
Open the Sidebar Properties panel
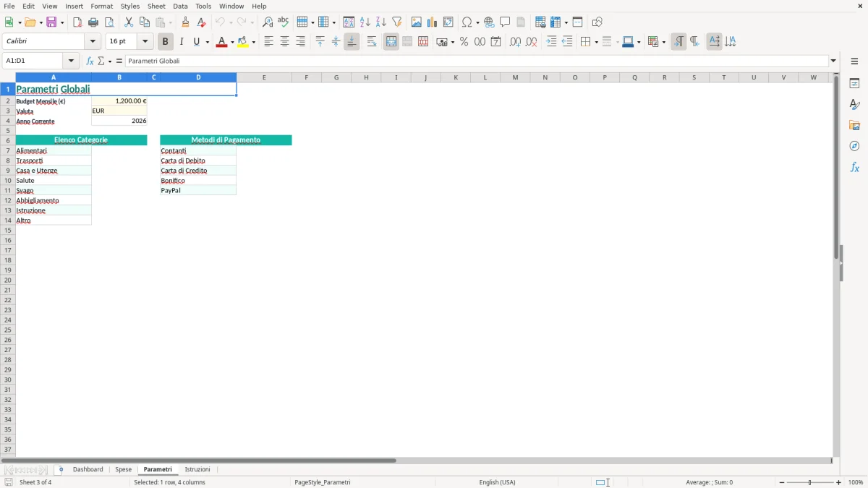pyautogui.click(x=854, y=83)
